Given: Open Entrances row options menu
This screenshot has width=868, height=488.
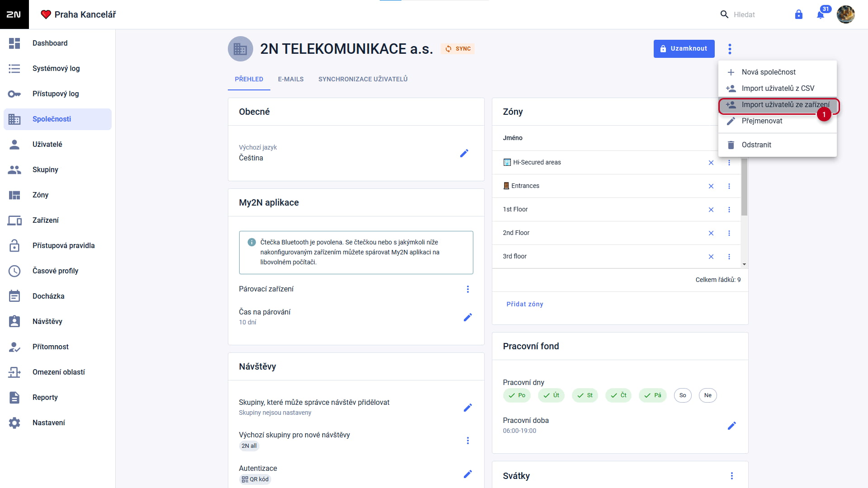Looking at the screenshot, I should pyautogui.click(x=729, y=186).
